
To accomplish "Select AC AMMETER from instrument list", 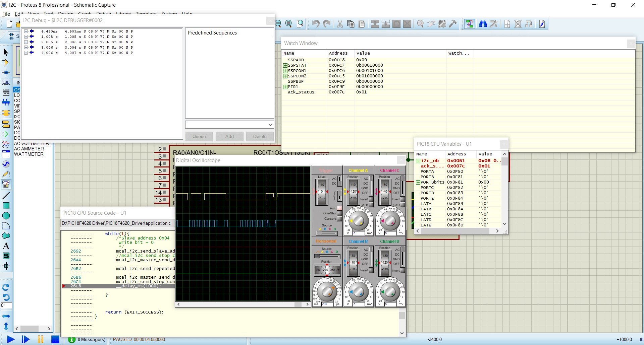I will point(29,149).
